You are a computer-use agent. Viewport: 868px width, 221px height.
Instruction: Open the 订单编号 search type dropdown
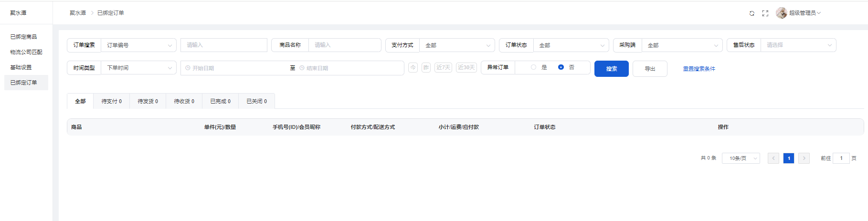pos(138,45)
